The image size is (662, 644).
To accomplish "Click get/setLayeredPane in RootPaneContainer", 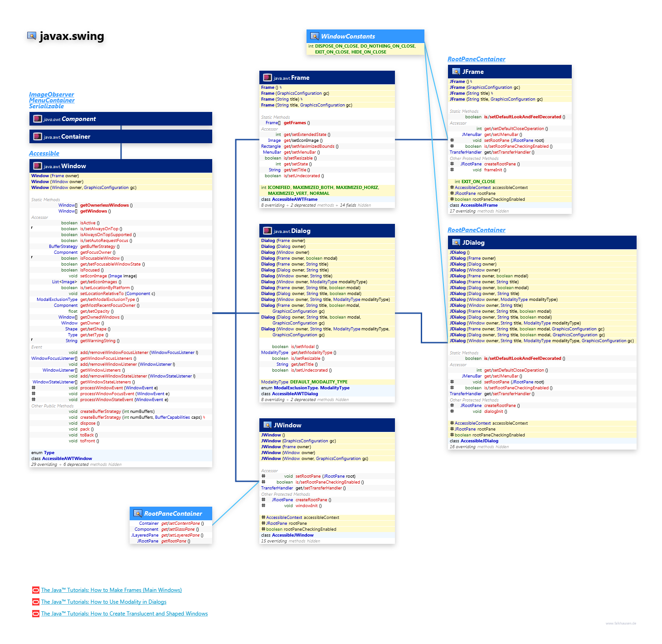I will coord(180,535).
